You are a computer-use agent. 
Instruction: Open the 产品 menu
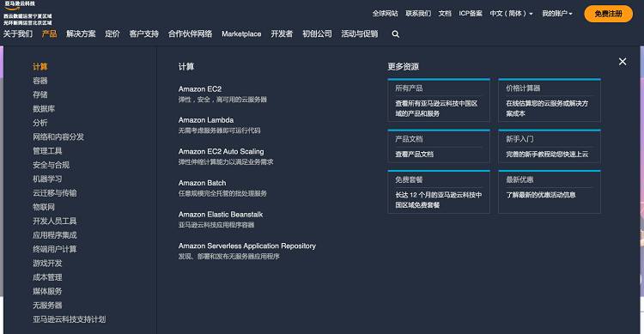tap(49, 33)
